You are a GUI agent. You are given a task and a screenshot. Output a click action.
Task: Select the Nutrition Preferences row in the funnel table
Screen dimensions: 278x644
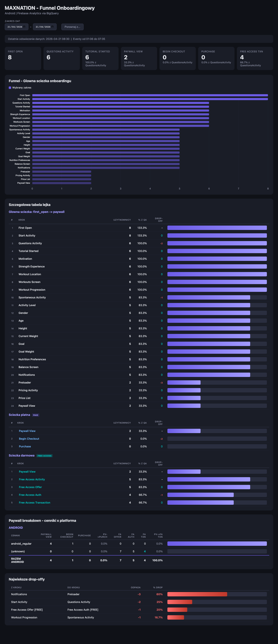(139, 359)
